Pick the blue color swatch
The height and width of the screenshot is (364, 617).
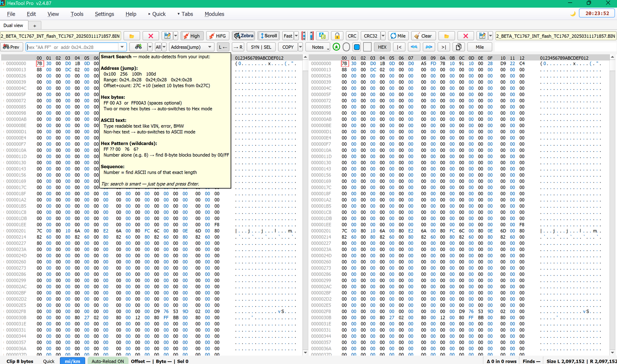tap(357, 47)
